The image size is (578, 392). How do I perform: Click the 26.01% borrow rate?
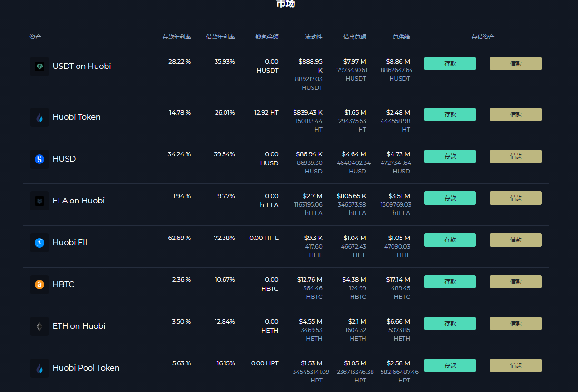(225, 113)
